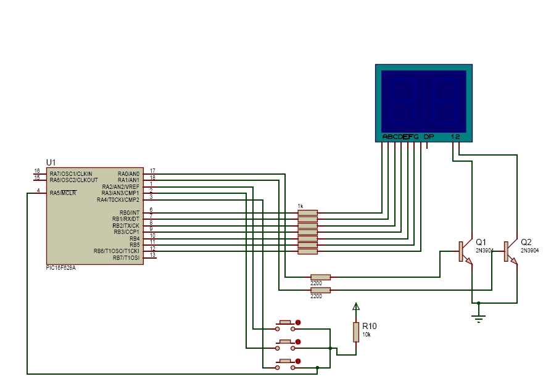Click the Q1 reference label
Screen dimensions: 551x392
pyautogui.click(x=481, y=242)
